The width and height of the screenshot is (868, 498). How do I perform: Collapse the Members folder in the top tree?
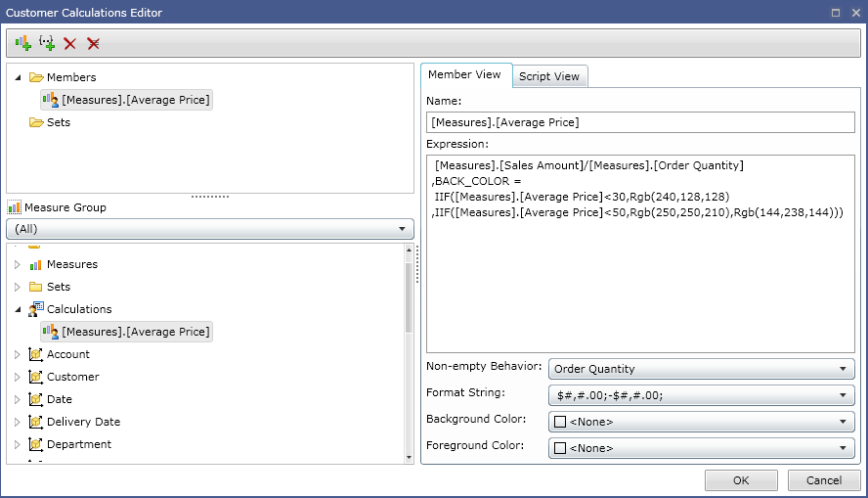coord(18,77)
